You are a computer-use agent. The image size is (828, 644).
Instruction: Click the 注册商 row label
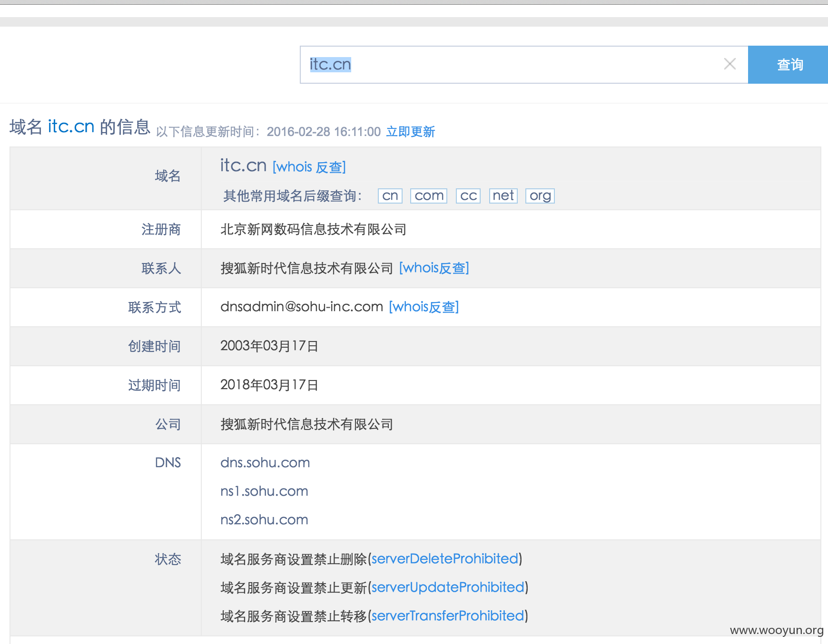(161, 229)
